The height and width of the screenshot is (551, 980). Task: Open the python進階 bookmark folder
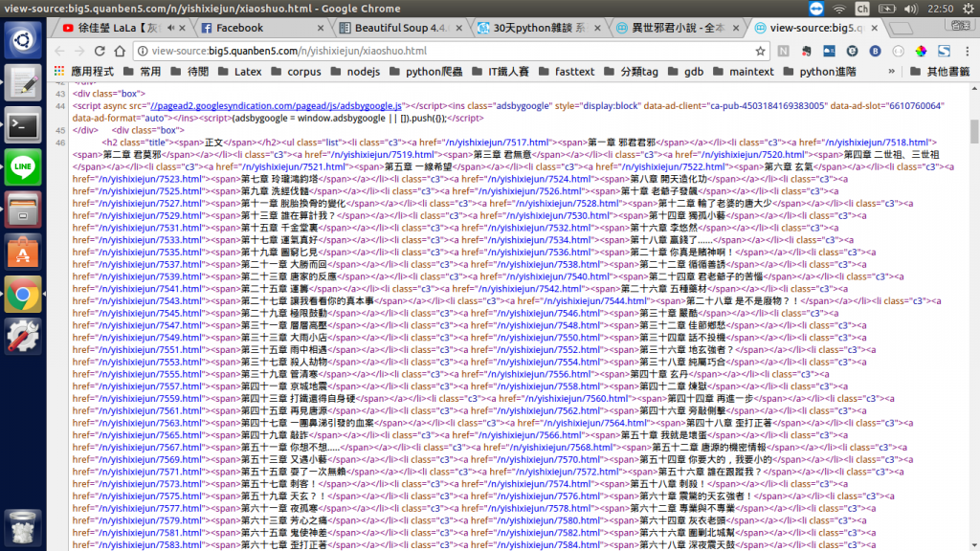tap(820, 71)
